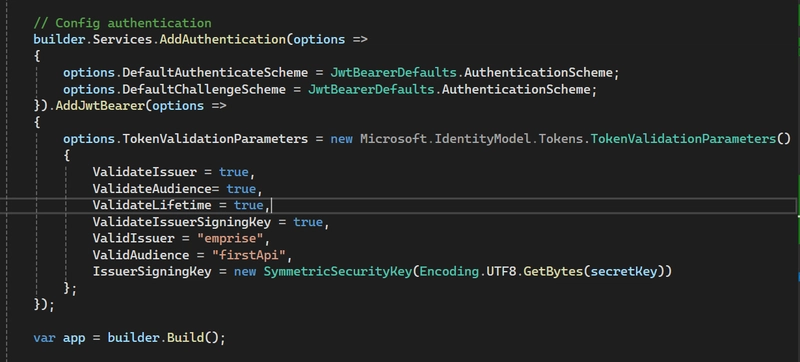Screen dimensions: 800x362
Task: Click the string "emprise"
Action: coord(230,238)
